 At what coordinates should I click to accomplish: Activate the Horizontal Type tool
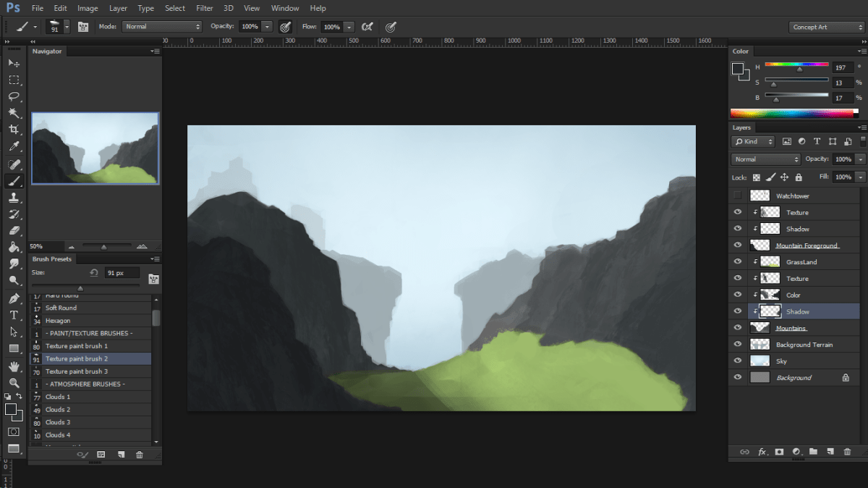click(x=14, y=315)
